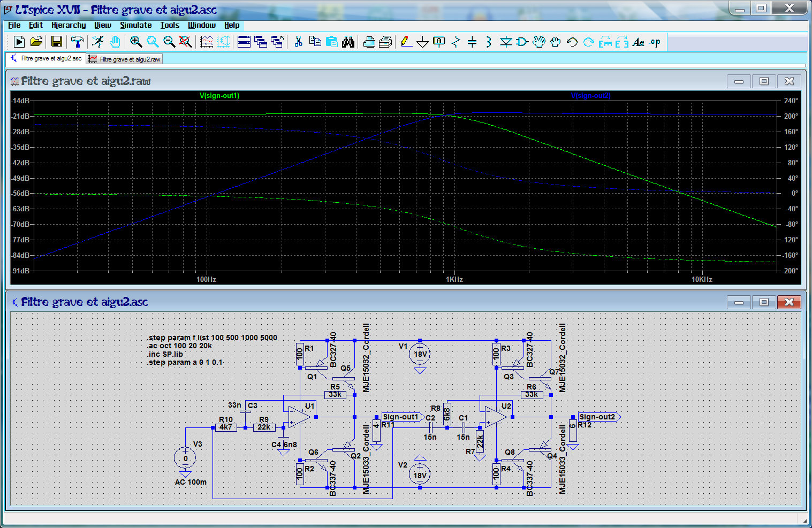The height and width of the screenshot is (528, 812).
Task: Click the Copy toolbar icon
Action: (315, 42)
